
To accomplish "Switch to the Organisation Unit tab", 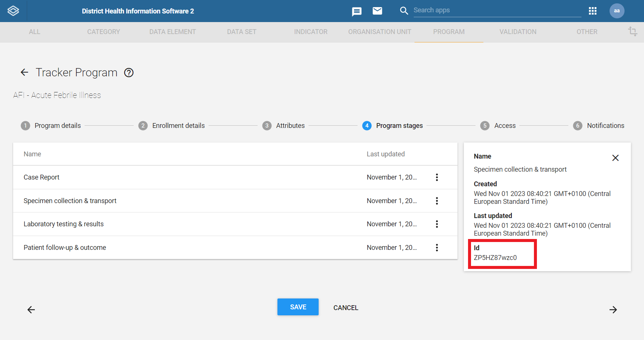I will pos(379,32).
